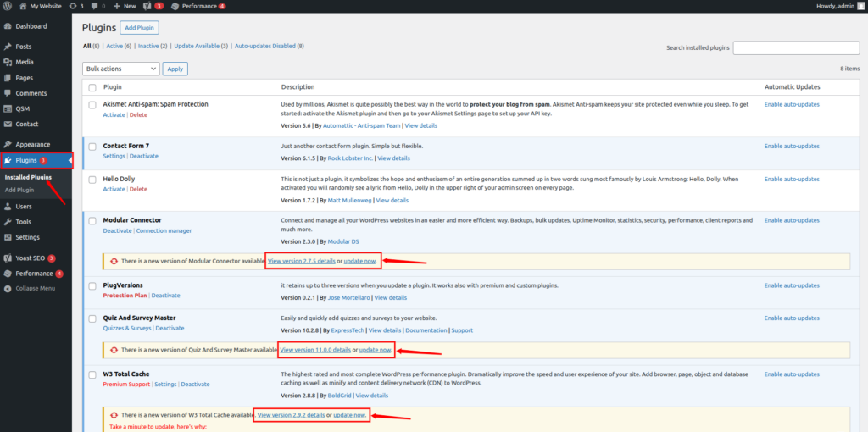Open the updates counter showing 3
Image resolution: width=868 pixels, height=432 pixels.
coord(76,6)
